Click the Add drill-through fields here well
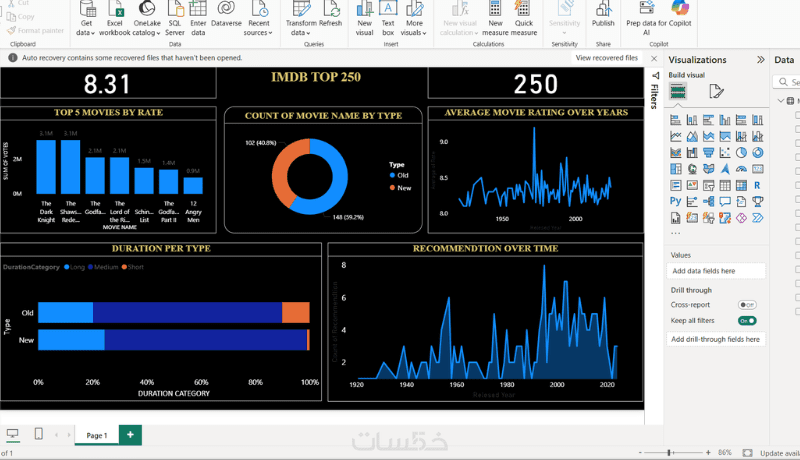800x460 pixels. point(716,339)
